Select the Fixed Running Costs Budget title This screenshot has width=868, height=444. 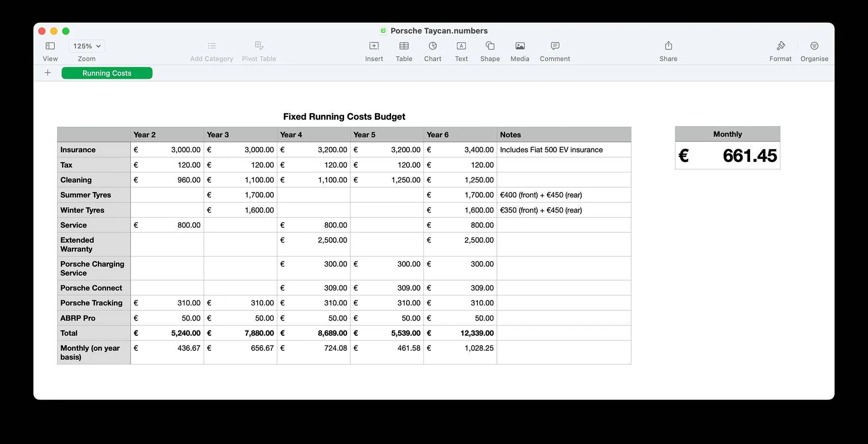point(344,117)
